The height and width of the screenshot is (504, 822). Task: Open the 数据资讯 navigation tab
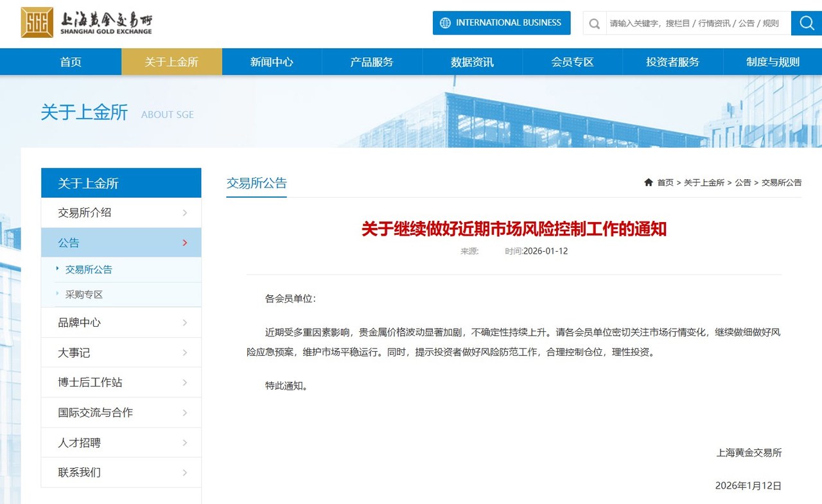coord(472,62)
